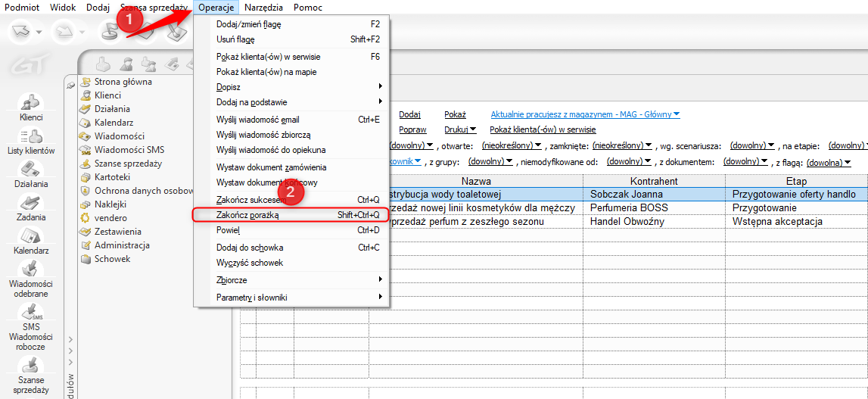
Task: Open the z grupy (dowolny) dropdown
Action: point(490,162)
